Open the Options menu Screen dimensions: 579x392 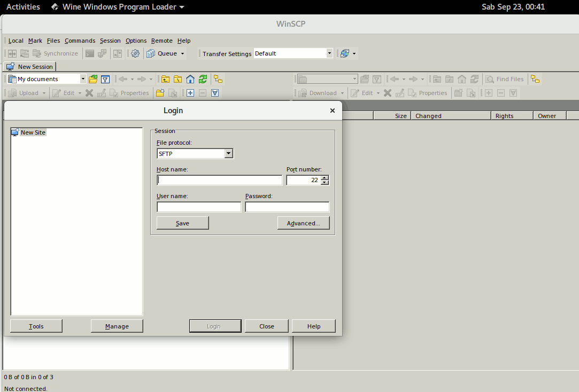point(136,41)
